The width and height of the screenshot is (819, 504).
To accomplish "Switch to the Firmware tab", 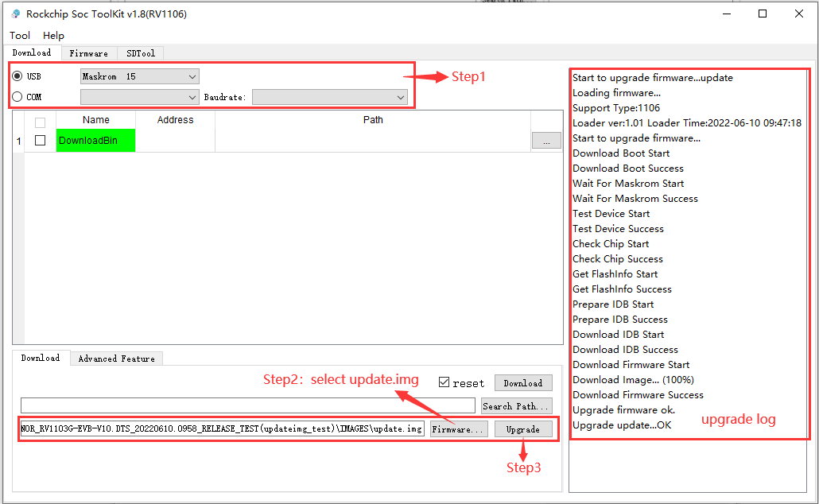I will coord(88,53).
